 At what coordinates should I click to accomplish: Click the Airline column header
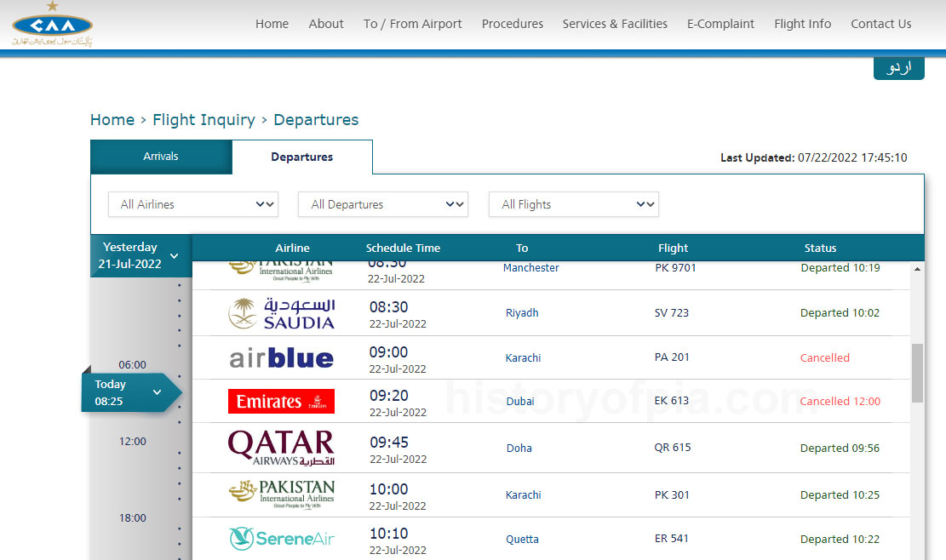293,248
